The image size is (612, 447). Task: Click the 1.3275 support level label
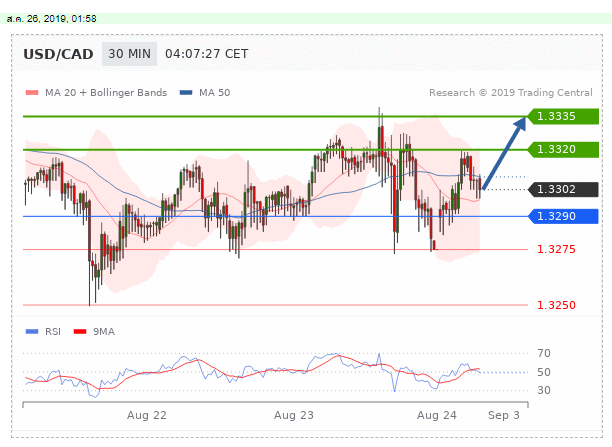click(x=556, y=249)
